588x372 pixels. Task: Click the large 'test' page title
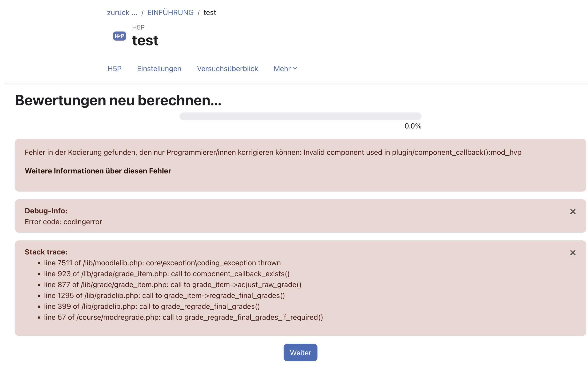tap(145, 40)
